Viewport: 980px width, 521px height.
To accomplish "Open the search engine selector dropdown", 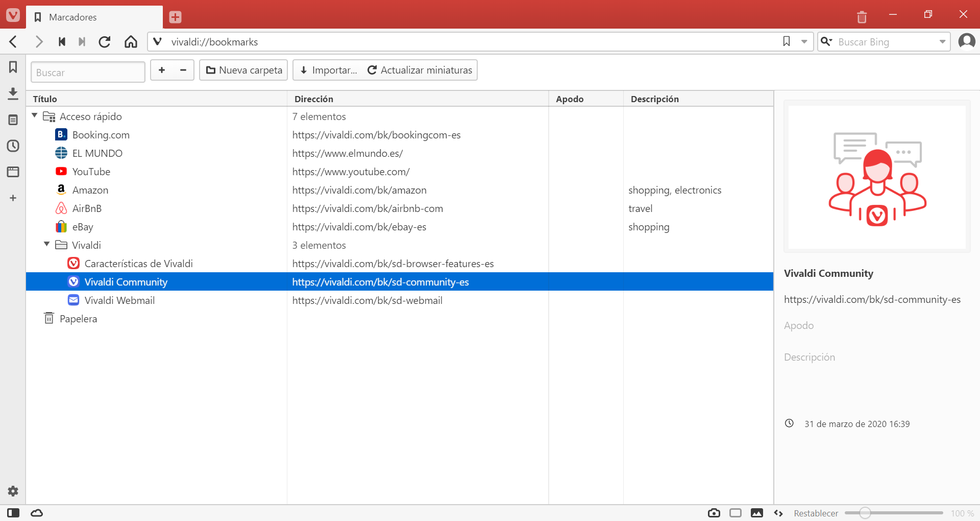I will click(826, 41).
